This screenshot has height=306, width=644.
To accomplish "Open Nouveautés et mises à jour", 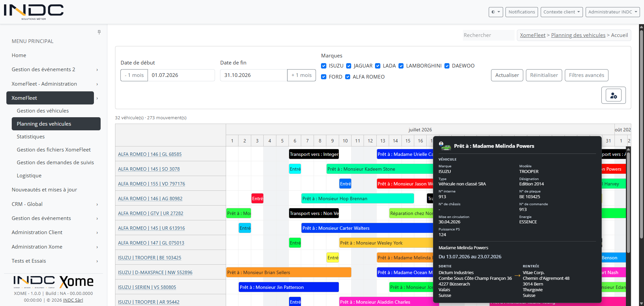I will pos(44,190).
